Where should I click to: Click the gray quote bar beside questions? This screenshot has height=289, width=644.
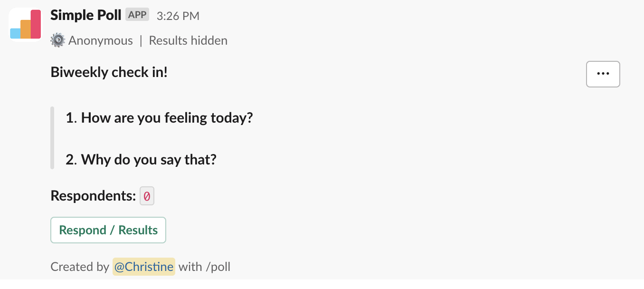point(52,138)
